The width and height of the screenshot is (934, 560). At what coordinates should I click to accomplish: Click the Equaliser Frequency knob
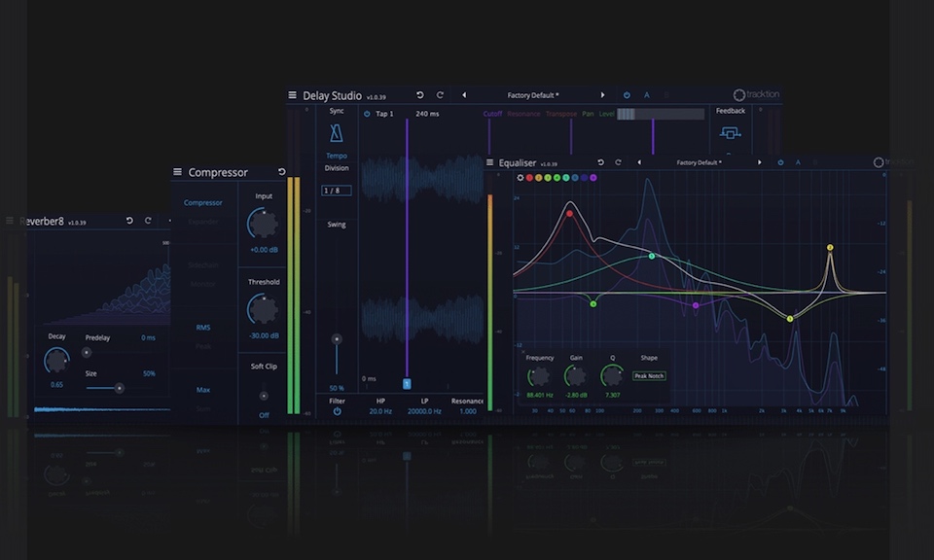click(x=539, y=376)
